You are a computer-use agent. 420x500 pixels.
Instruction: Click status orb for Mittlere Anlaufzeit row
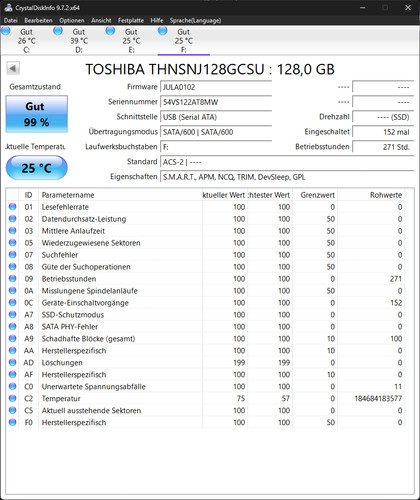[13, 231]
